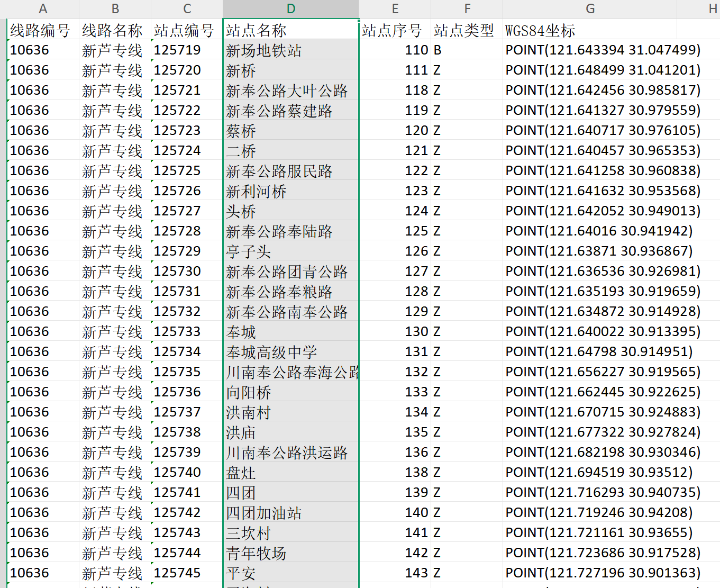Select station name cell 蔡桥
The image size is (720, 588).
tap(291, 130)
